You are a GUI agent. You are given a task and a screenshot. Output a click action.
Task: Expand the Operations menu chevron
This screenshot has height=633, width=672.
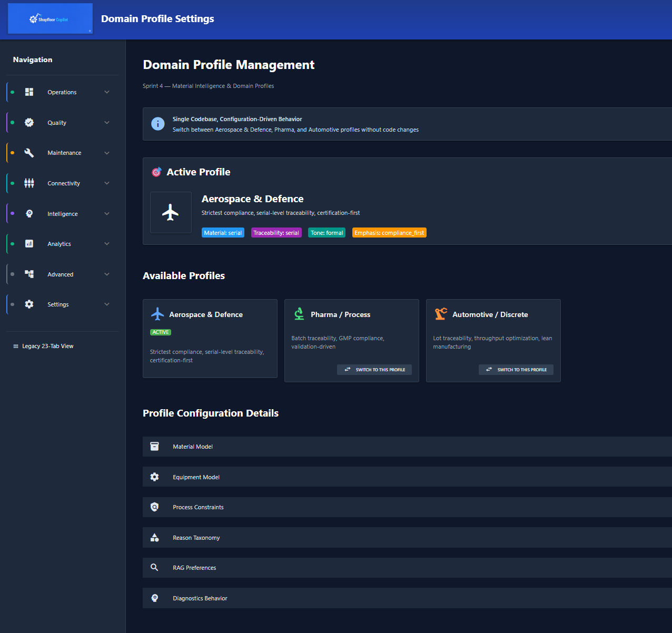pos(107,92)
